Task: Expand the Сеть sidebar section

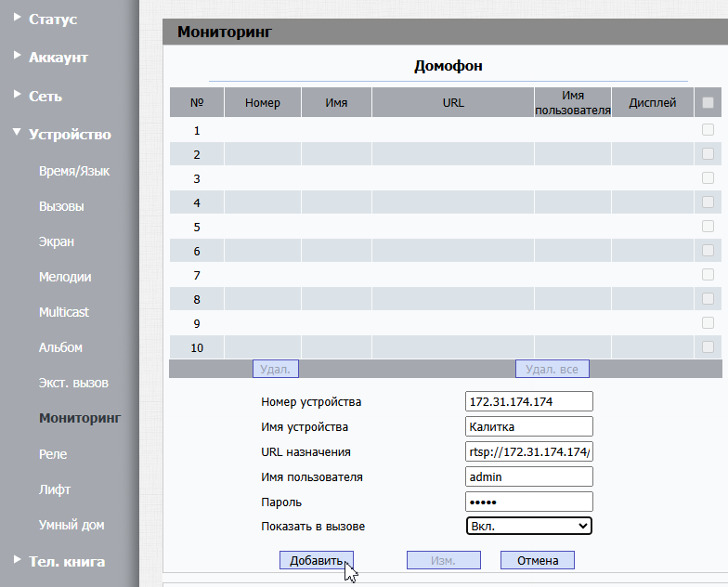Action: (x=45, y=96)
